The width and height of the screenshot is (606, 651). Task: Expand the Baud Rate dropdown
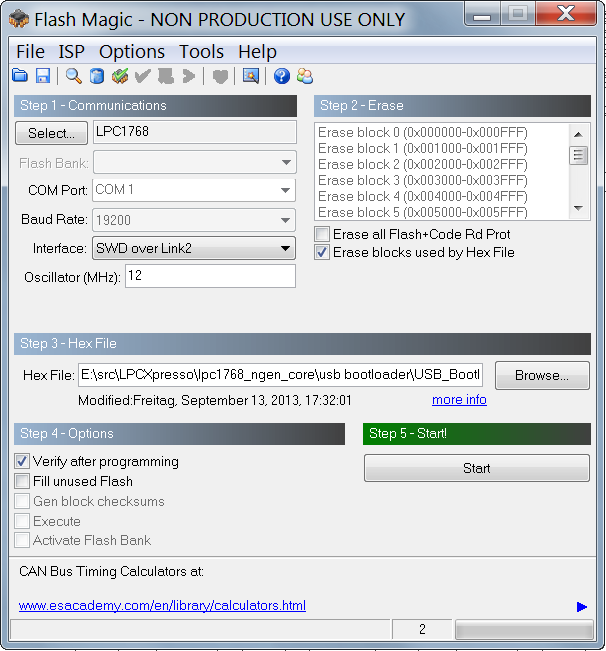pos(285,220)
